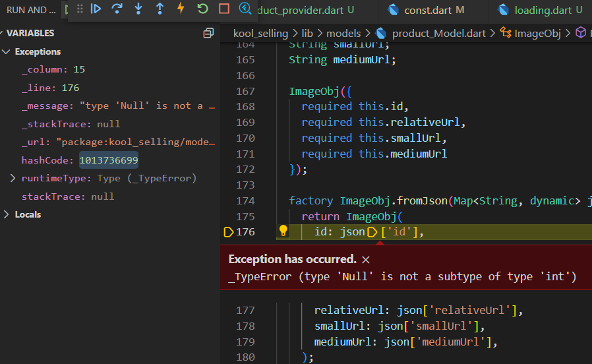Collapse the Exceptions scope
Viewport: 592px width, 364px height.
(x=6, y=51)
